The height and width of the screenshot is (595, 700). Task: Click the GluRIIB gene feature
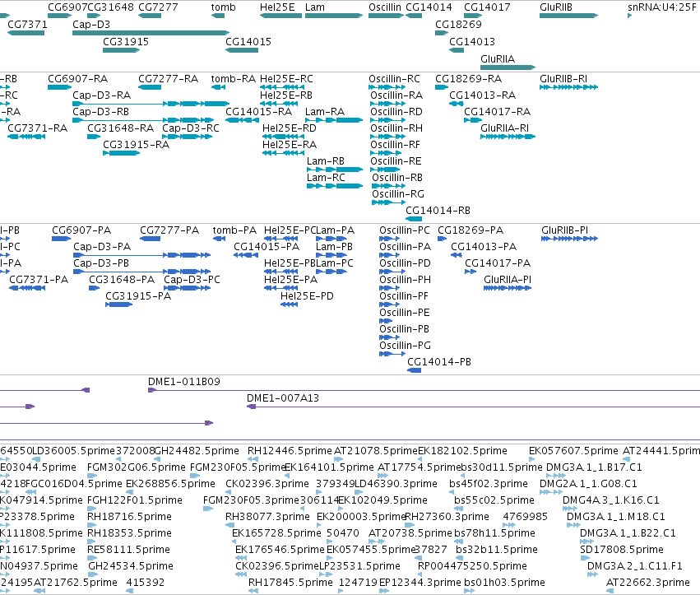pyautogui.click(x=568, y=16)
